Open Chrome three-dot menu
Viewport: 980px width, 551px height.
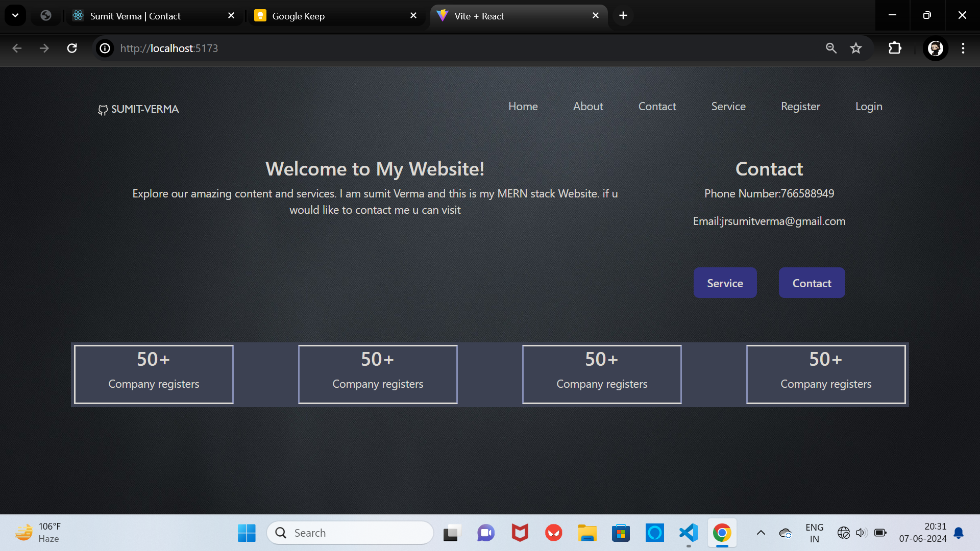[x=963, y=48]
